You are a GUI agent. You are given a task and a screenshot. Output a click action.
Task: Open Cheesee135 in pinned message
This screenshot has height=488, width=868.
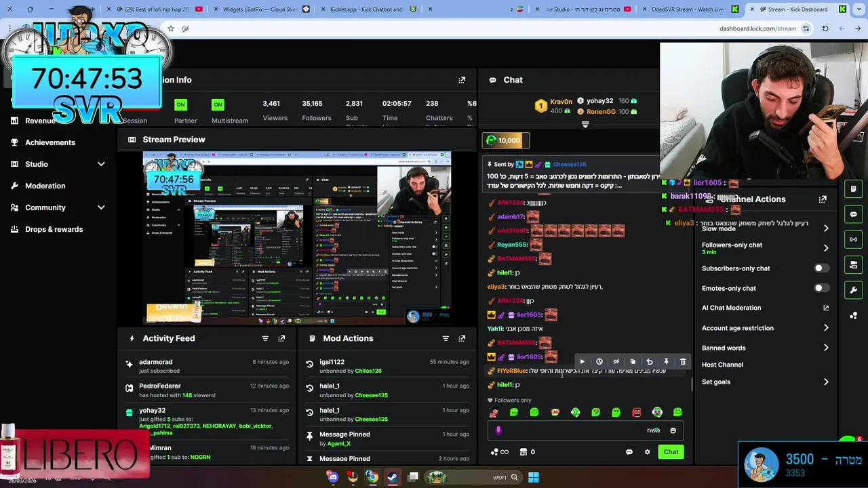[570, 164]
